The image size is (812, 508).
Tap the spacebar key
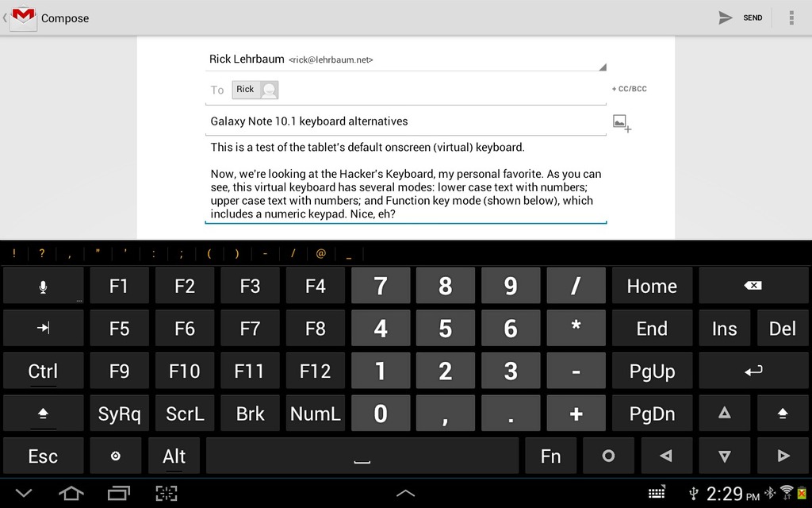[362, 456]
